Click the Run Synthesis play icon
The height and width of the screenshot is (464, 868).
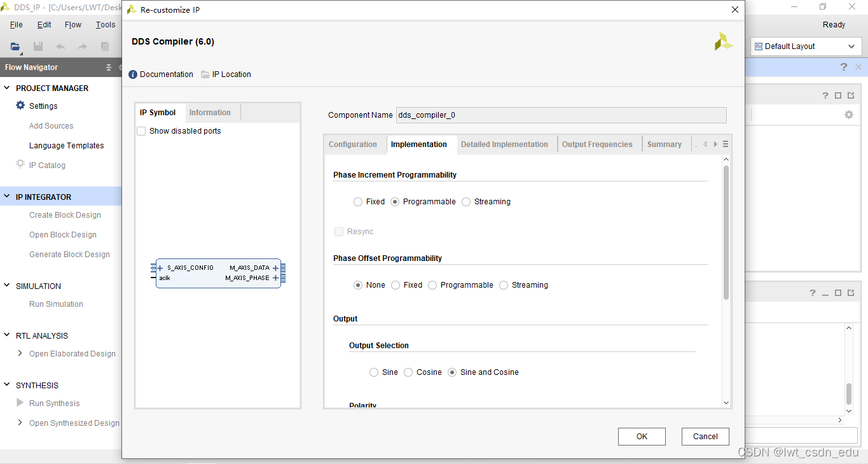[x=20, y=403]
